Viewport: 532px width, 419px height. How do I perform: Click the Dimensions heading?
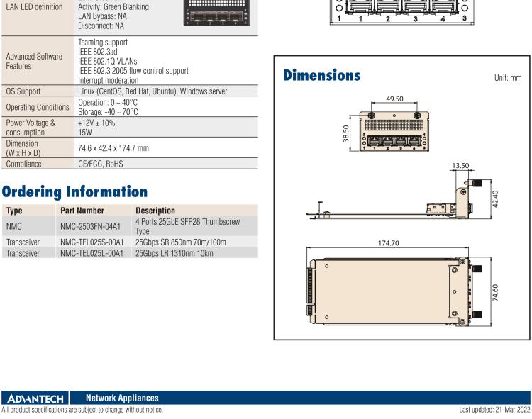click(322, 75)
